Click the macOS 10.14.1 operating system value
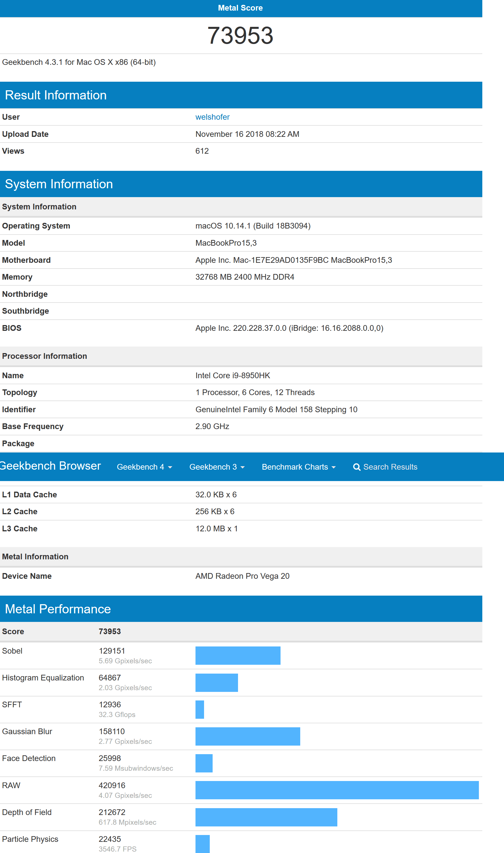Image resolution: width=504 pixels, height=853 pixels. (x=253, y=226)
